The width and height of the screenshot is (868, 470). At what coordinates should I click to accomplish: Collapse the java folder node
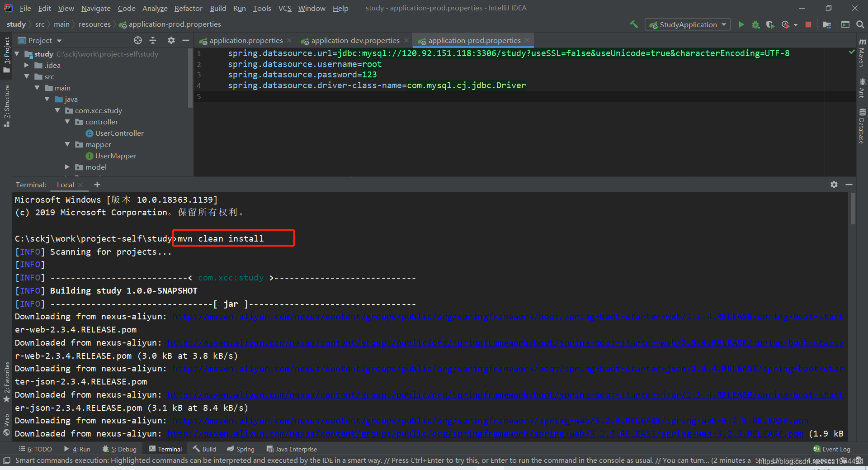[47, 99]
